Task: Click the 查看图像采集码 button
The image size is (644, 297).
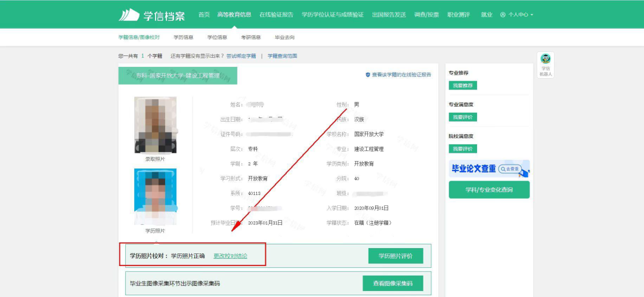Action: click(392, 283)
